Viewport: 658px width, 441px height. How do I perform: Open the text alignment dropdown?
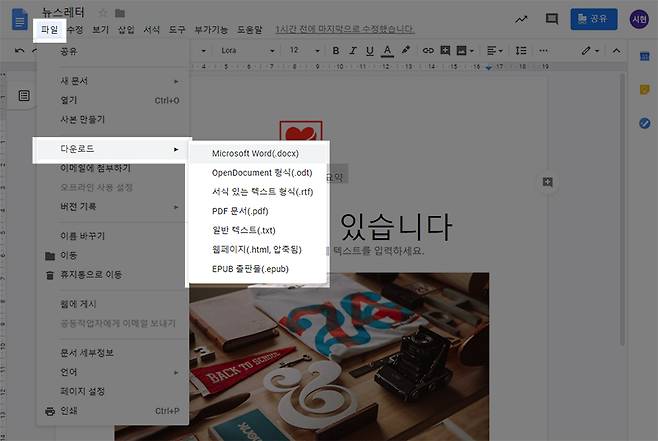click(495, 51)
